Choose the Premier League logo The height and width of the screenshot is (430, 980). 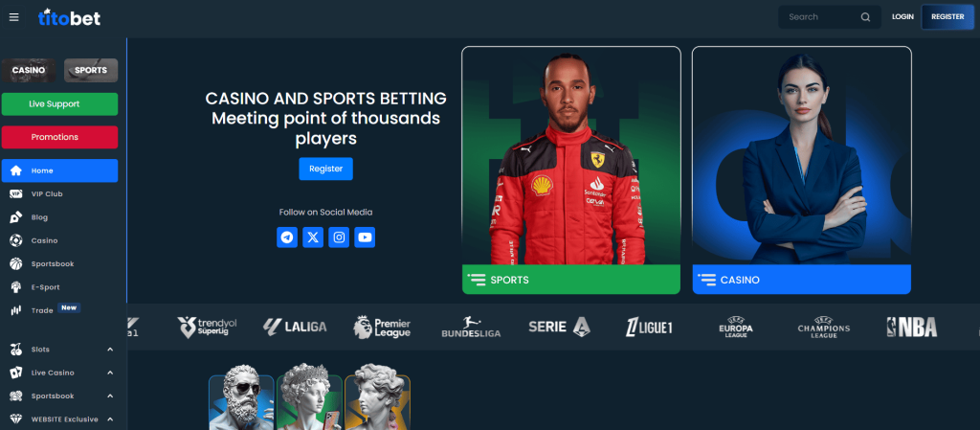coord(382,327)
